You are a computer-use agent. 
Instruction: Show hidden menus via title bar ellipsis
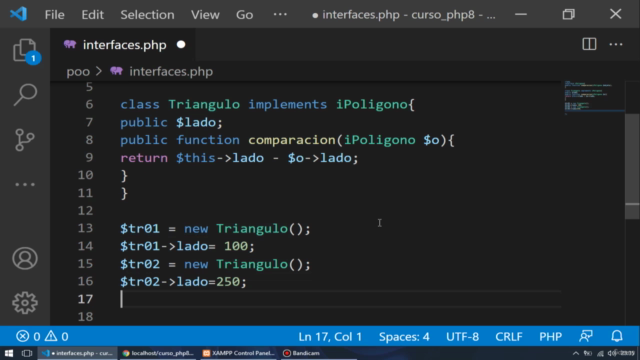tap(280, 15)
